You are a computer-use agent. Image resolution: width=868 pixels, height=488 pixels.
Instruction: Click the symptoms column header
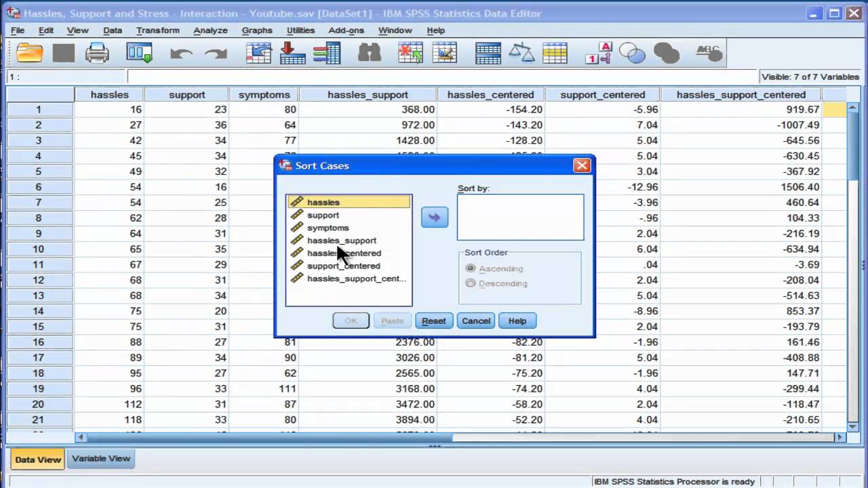[x=264, y=95]
